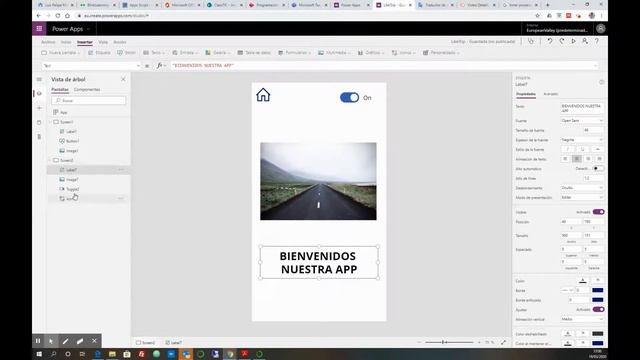Click the undo arrow in the top toolbar
Screen dimensions: 640x360
(x=550, y=41)
